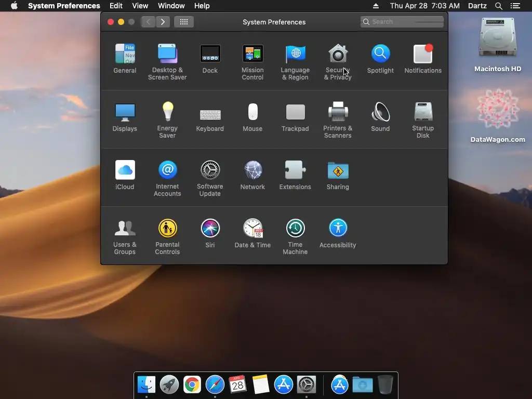Open Sound preferences pane

380,117
